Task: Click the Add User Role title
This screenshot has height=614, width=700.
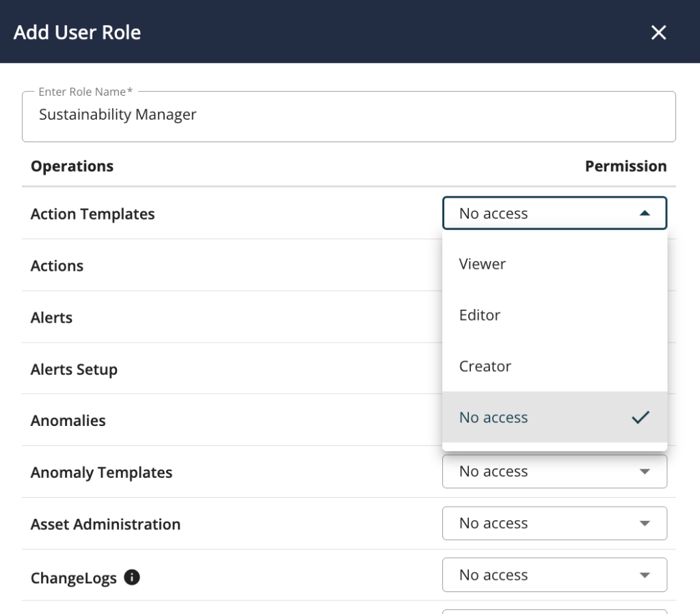Action: (77, 33)
